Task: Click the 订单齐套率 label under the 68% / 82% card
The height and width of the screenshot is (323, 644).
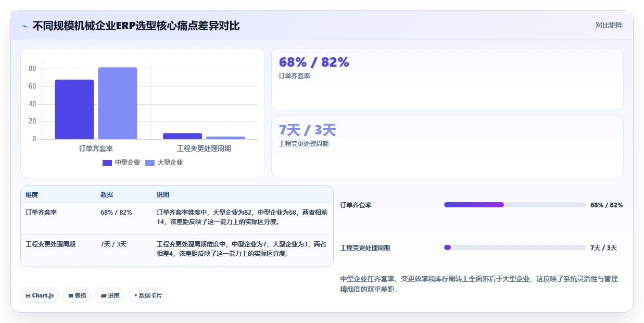Action: point(295,76)
